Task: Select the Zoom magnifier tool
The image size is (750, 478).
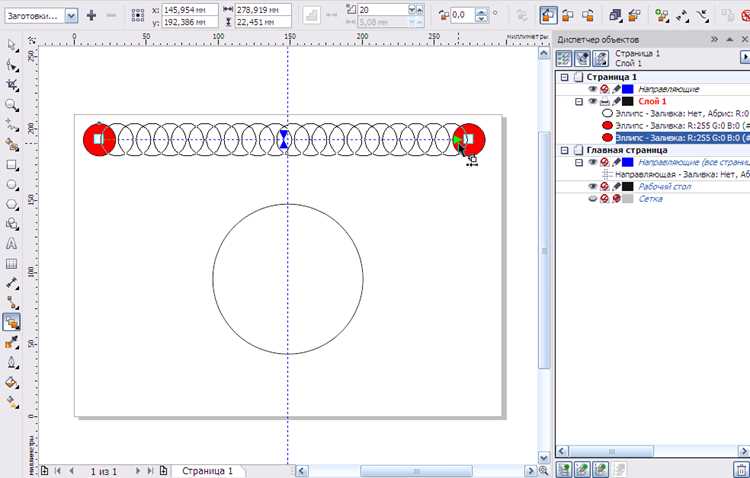Action: tap(11, 105)
